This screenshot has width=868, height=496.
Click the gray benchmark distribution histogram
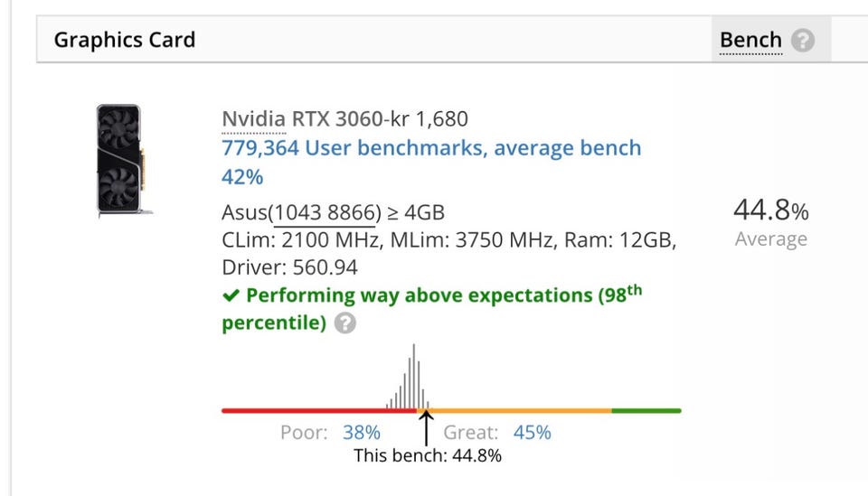coord(411,379)
